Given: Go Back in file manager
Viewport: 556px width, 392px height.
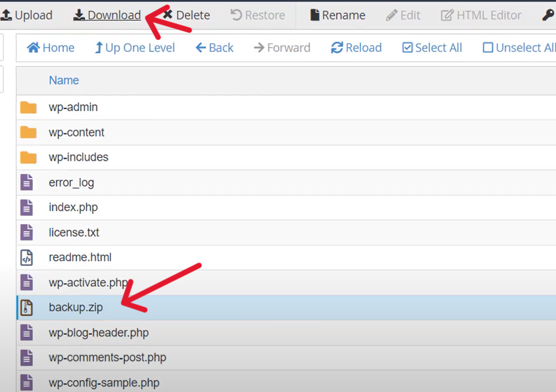Looking at the screenshot, I should pos(214,48).
